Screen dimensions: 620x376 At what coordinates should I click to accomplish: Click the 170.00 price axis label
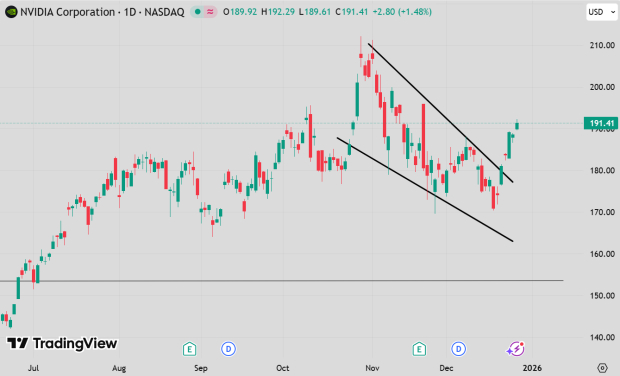[x=602, y=212]
